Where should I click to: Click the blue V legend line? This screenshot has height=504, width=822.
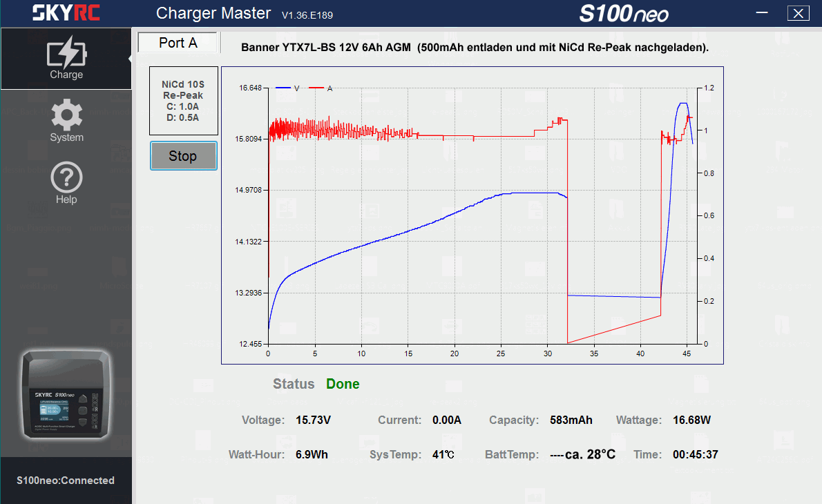click(283, 88)
